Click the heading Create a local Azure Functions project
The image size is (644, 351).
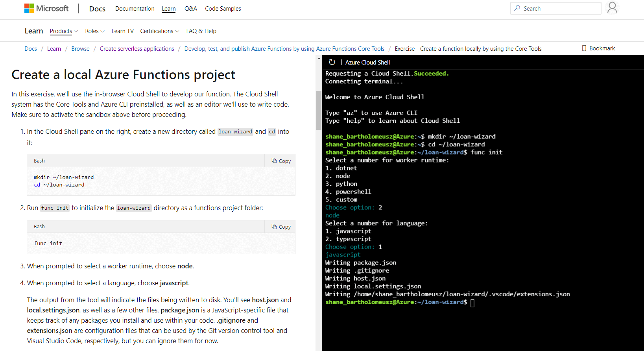pyautogui.click(x=123, y=75)
